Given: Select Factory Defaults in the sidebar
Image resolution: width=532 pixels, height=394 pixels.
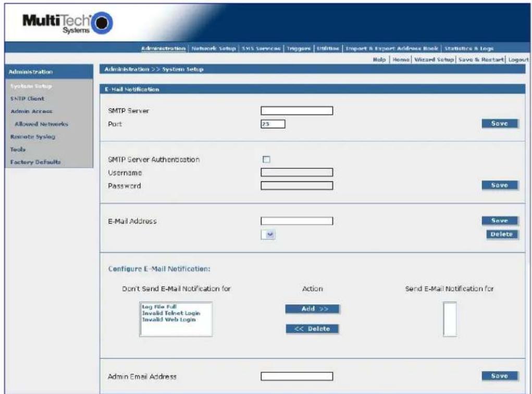Looking at the screenshot, I should coord(35,162).
